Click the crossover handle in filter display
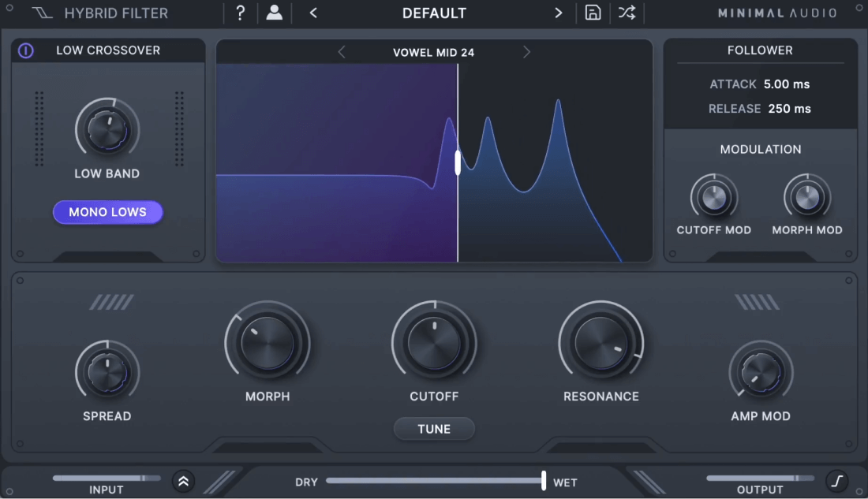This screenshot has height=499, width=868. [458, 162]
